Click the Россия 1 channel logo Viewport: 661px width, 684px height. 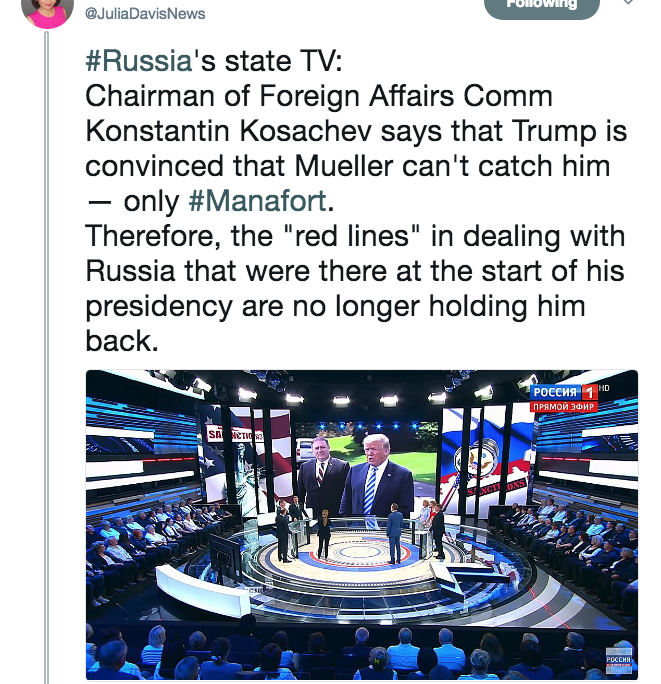[564, 392]
